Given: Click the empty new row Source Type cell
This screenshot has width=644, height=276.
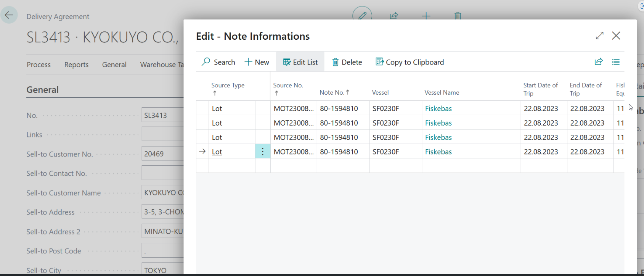Looking at the screenshot, I should (x=231, y=166).
